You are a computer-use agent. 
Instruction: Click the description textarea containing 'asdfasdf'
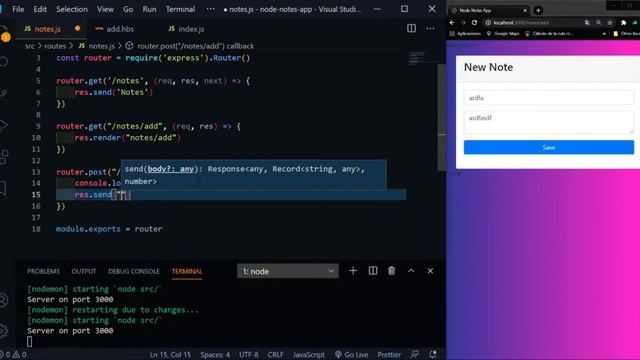(x=549, y=122)
